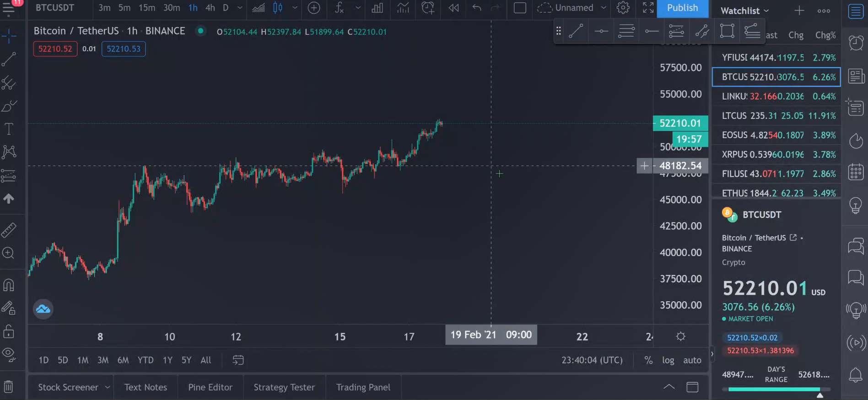
Task: Open the Text Notes tab
Action: click(x=146, y=387)
